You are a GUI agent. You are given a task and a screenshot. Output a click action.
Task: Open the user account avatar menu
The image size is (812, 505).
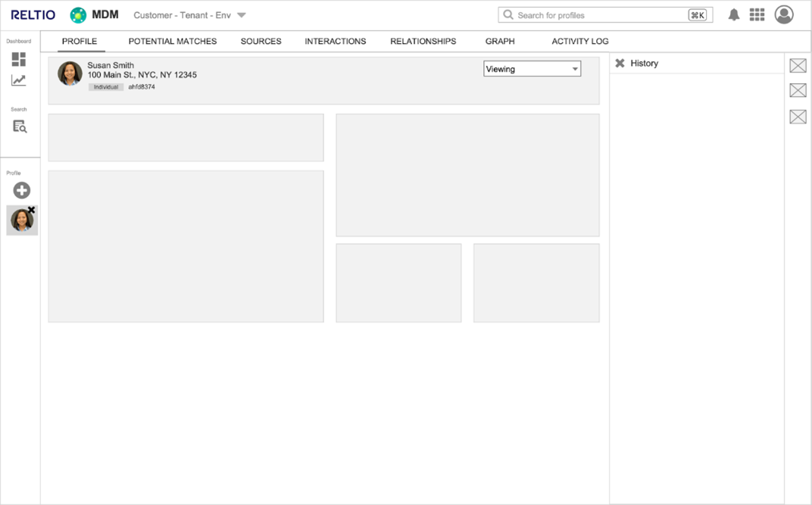(x=783, y=14)
